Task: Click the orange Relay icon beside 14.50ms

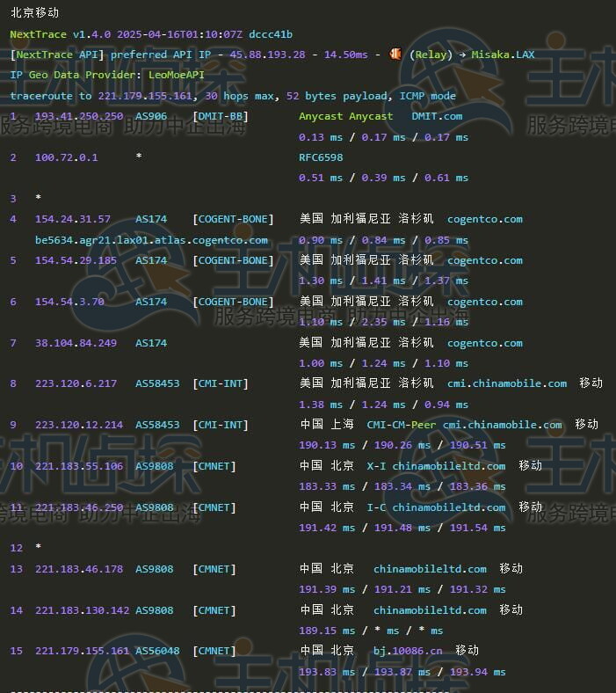Action: [x=395, y=55]
